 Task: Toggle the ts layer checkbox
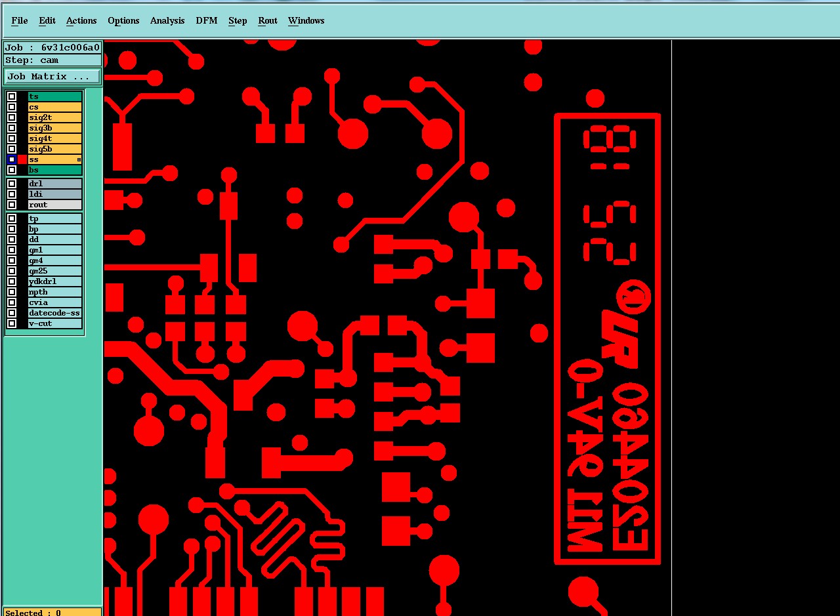tap(12, 96)
